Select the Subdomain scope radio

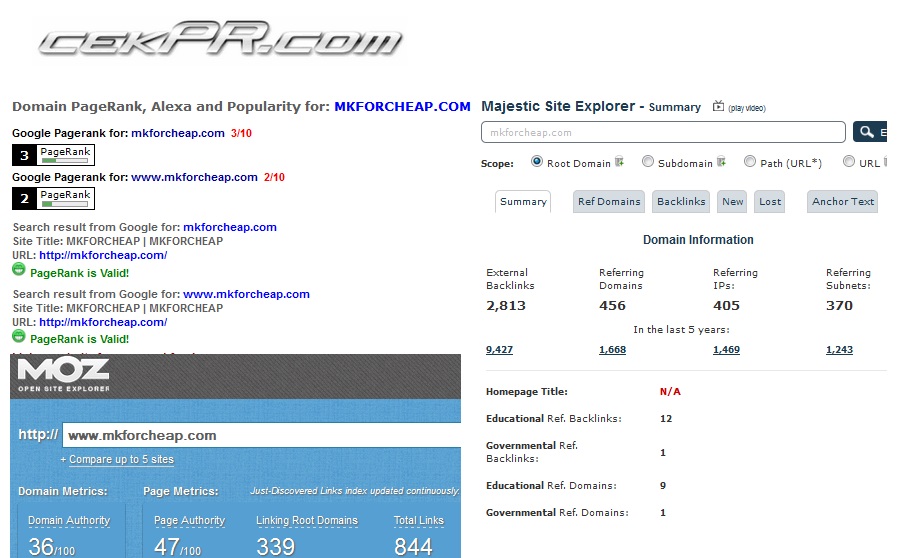tap(647, 161)
